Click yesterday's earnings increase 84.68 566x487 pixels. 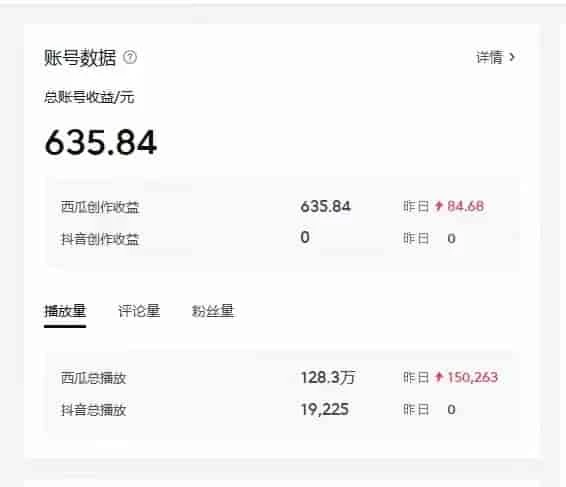tap(466, 206)
